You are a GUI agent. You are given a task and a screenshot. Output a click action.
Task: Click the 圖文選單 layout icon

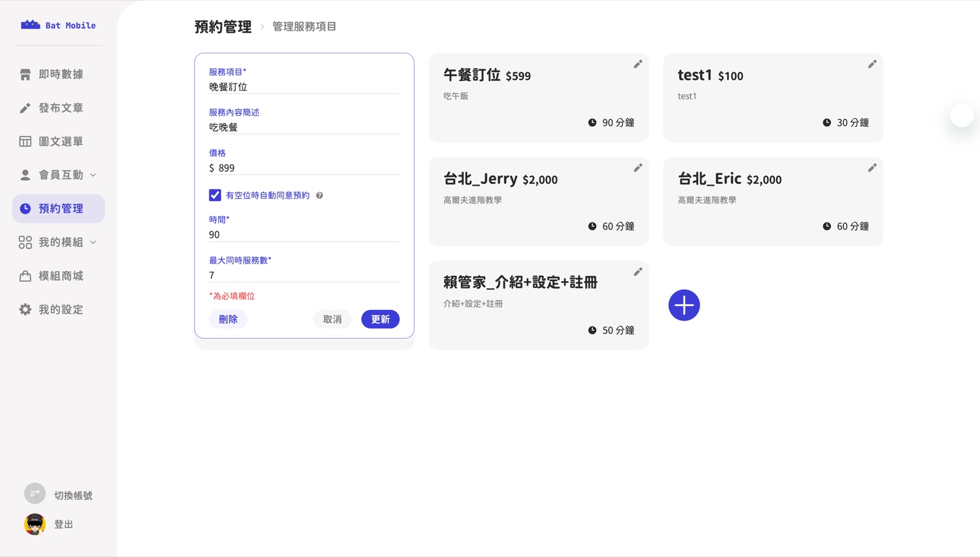click(x=25, y=142)
